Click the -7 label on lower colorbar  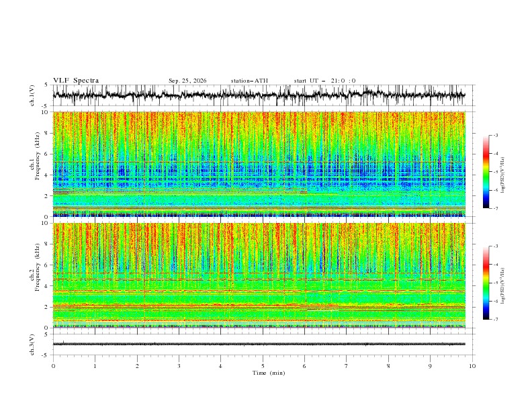[x=495, y=319]
